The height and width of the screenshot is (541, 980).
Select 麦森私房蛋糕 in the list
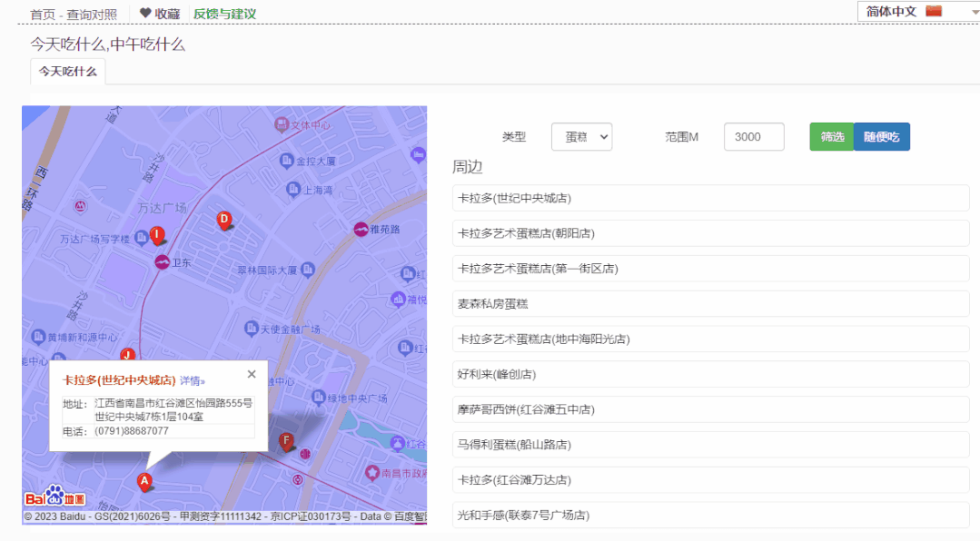(x=710, y=303)
